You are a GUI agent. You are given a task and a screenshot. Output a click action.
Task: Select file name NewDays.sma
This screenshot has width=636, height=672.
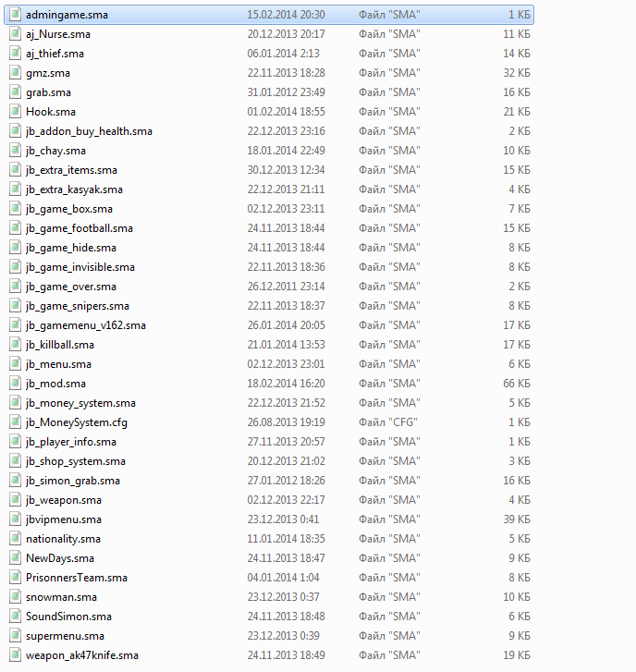[x=60, y=558]
